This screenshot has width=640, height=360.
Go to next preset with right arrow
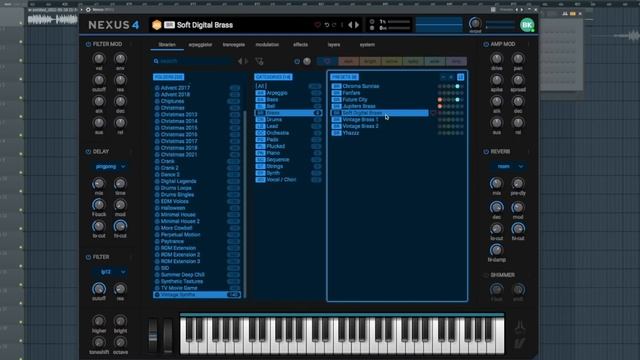click(357, 25)
